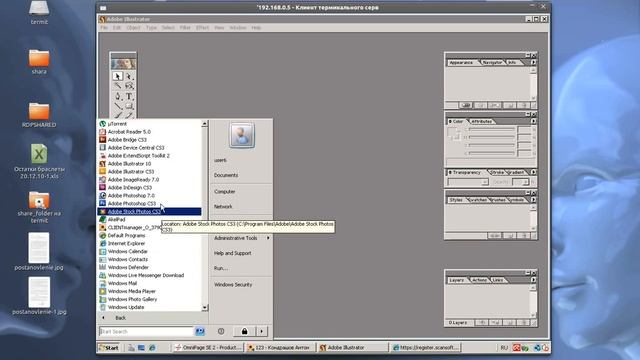The width and height of the screenshot is (640, 360).
Task: Select the Rectangle tool
Action: point(129,106)
